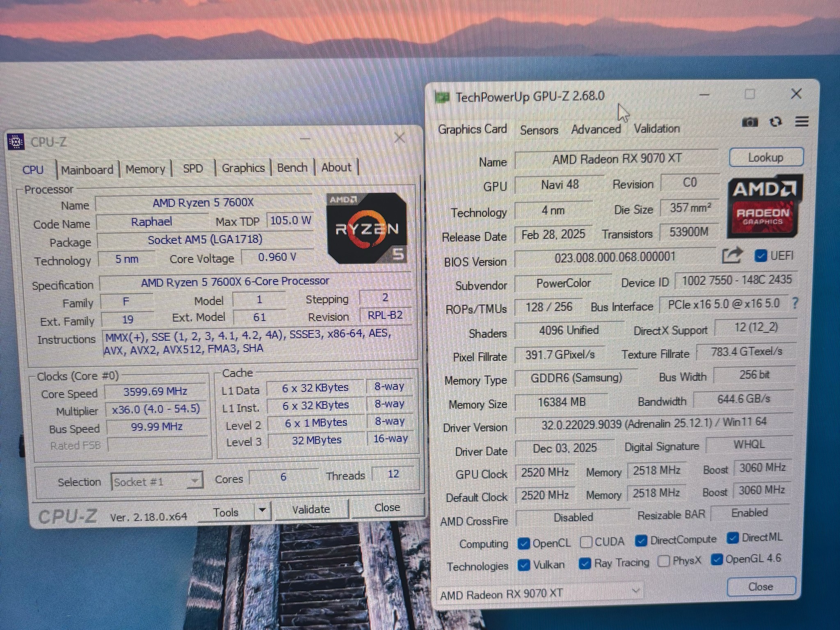Viewport: 840px width, 630px height.
Task: Click the Shaders 4096 Unified value
Action: click(568, 330)
